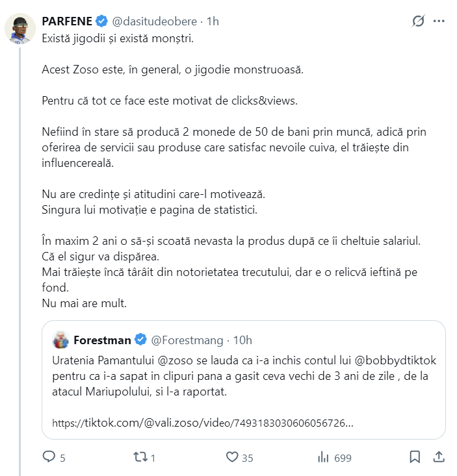
Task: Visit the @dasitudeobere handle
Action: click(153, 21)
